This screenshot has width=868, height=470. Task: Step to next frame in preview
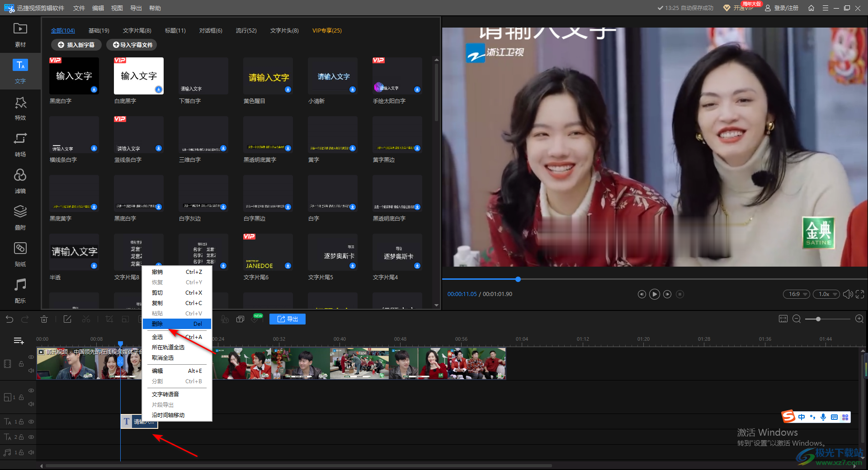(667, 294)
